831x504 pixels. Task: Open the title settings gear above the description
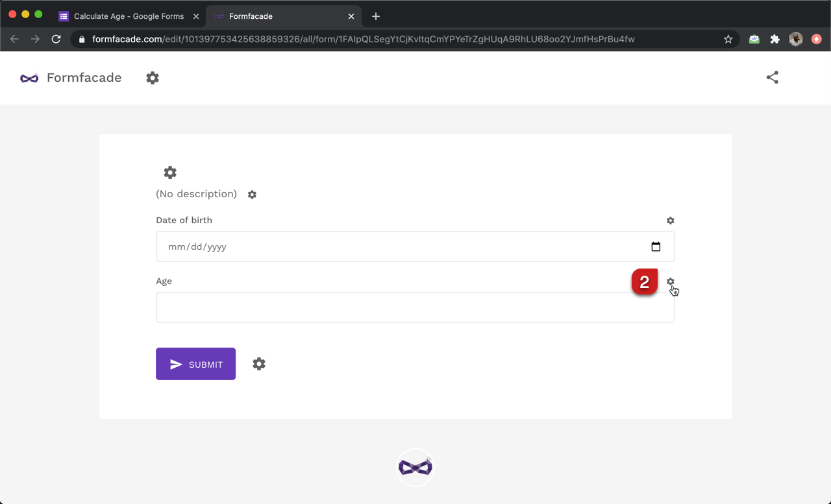tap(170, 173)
